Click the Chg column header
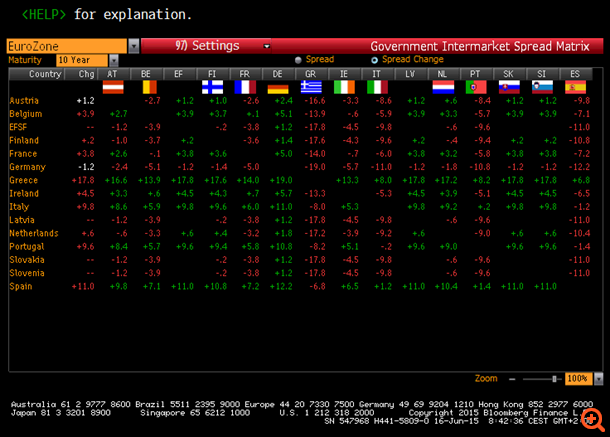610x437 pixels. tap(86, 74)
